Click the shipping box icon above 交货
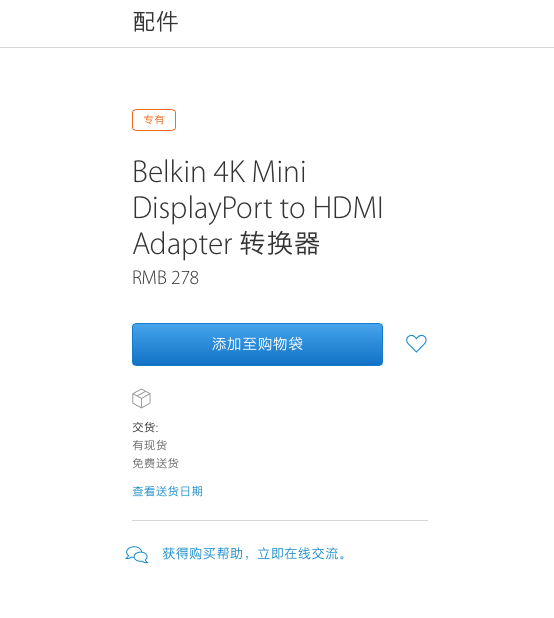This screenshot has height=618, width=554. (141, 398)
